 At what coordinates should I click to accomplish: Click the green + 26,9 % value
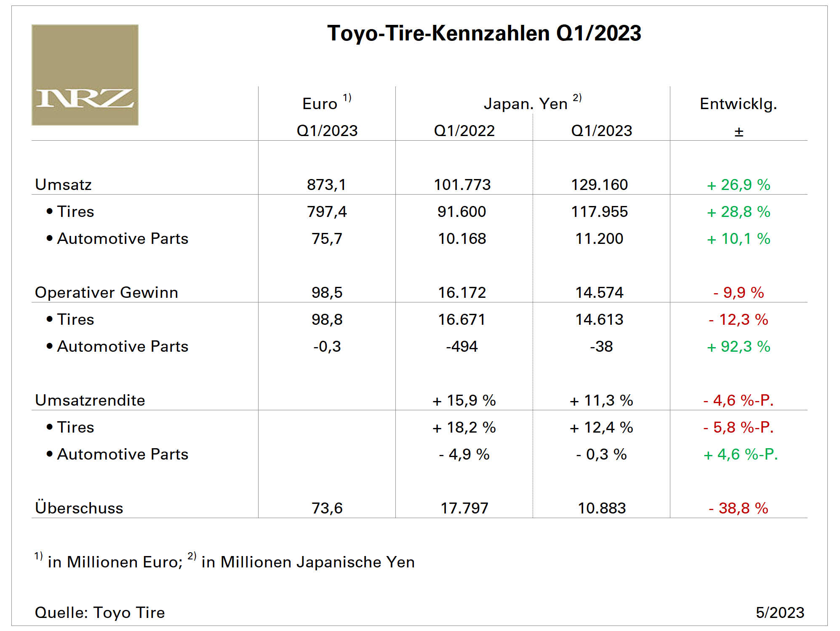[739, 184]
